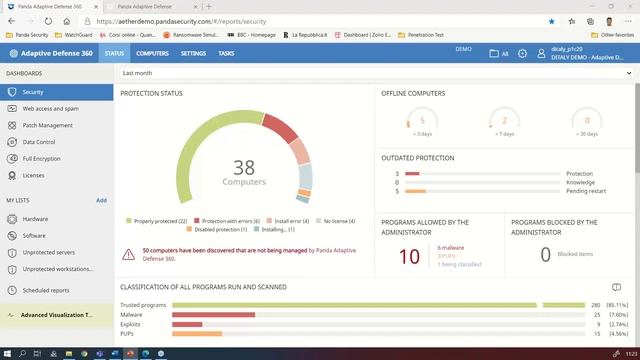Switch to second Panda Adaptive Defense browser tab
This screenshot has width=640, height=360.
(x=150, y=7)
